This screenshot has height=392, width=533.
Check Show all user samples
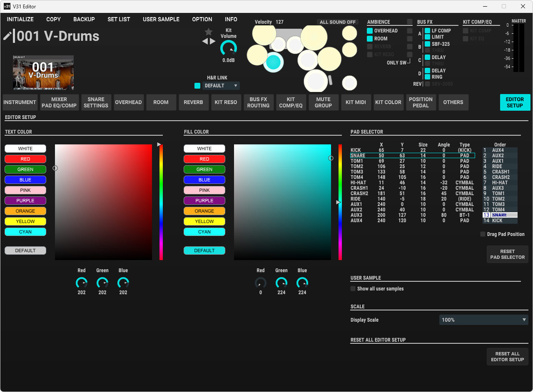click(x=353, y=289)
